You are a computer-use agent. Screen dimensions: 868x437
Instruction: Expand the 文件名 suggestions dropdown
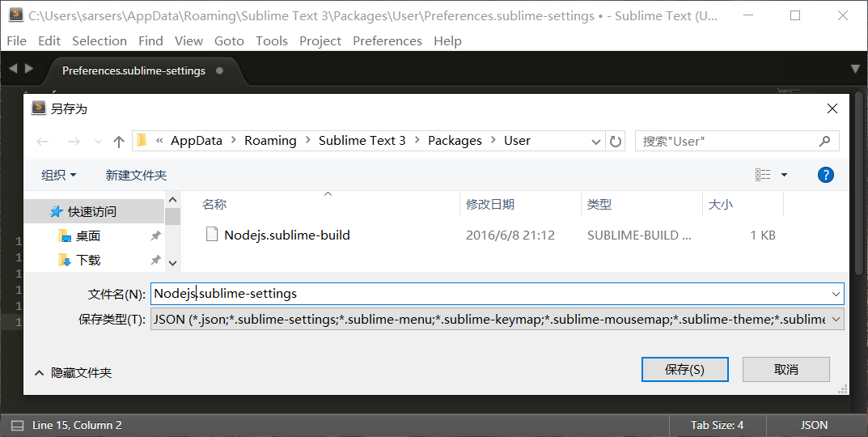(x=836, y=294)
